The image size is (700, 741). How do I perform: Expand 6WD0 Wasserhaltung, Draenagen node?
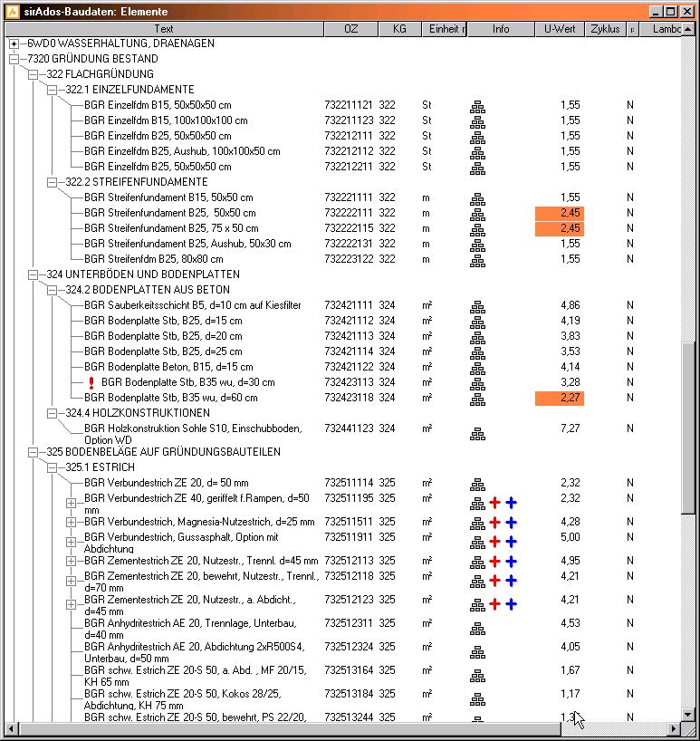pyautogui.click(x=14, y=43)
